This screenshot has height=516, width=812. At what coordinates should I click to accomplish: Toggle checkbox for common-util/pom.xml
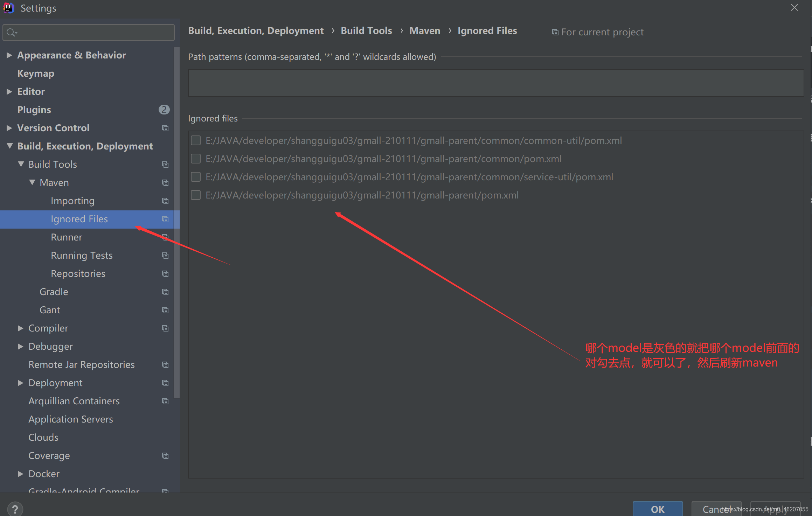point(196,140)
